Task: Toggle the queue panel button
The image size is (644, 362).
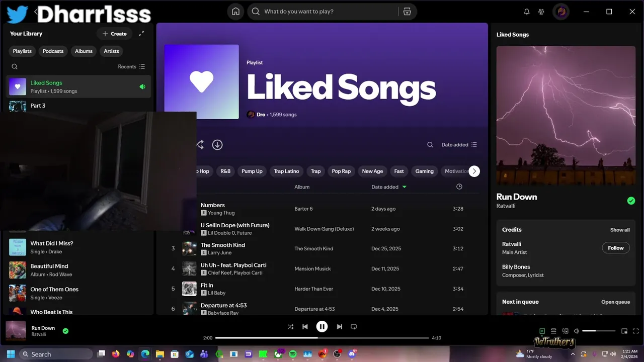Action: point(553,331)
